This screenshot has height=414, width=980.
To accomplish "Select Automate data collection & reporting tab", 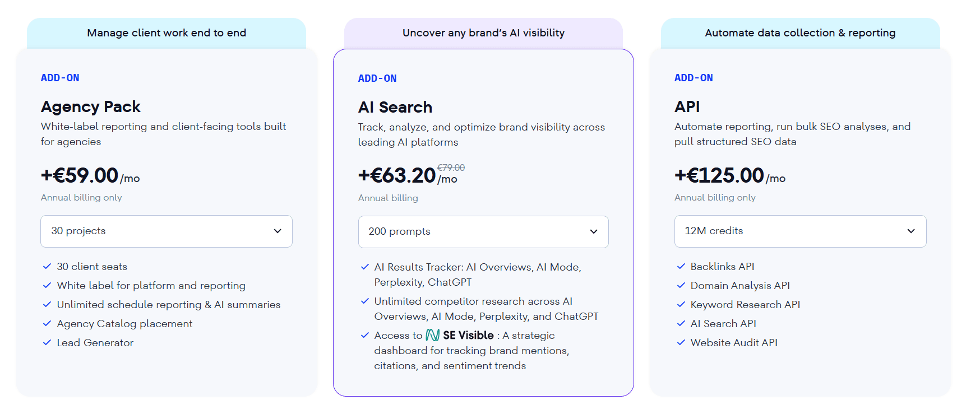I will click(x=800, y=33).
